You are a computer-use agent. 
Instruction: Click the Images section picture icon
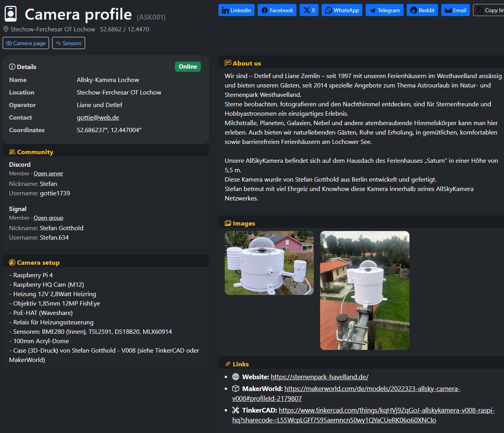point(229,223)
